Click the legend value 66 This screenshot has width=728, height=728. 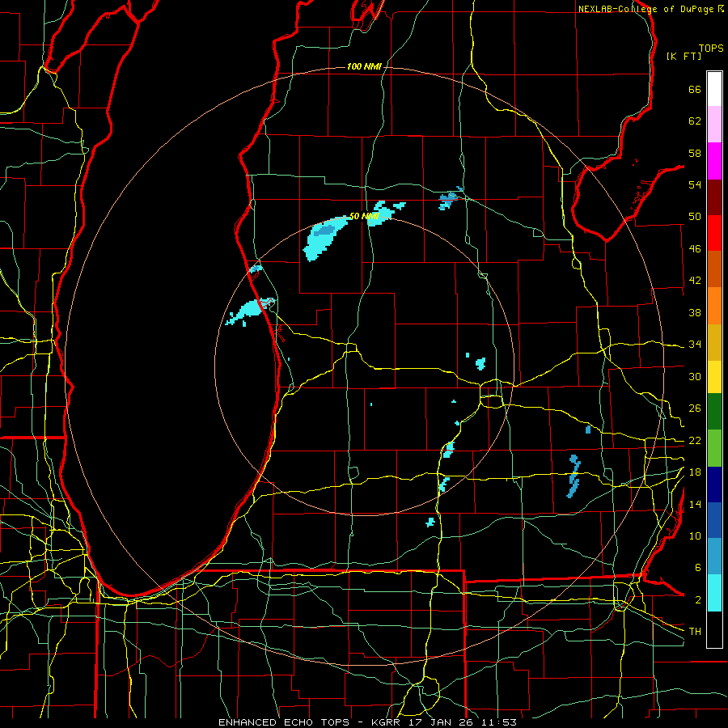[695, 89]
